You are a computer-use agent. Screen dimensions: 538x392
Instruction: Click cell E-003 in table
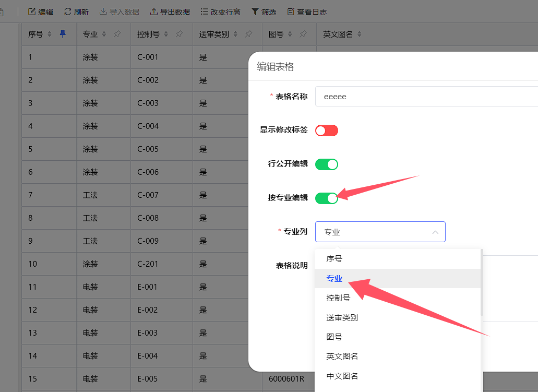[x=162, y=332]
